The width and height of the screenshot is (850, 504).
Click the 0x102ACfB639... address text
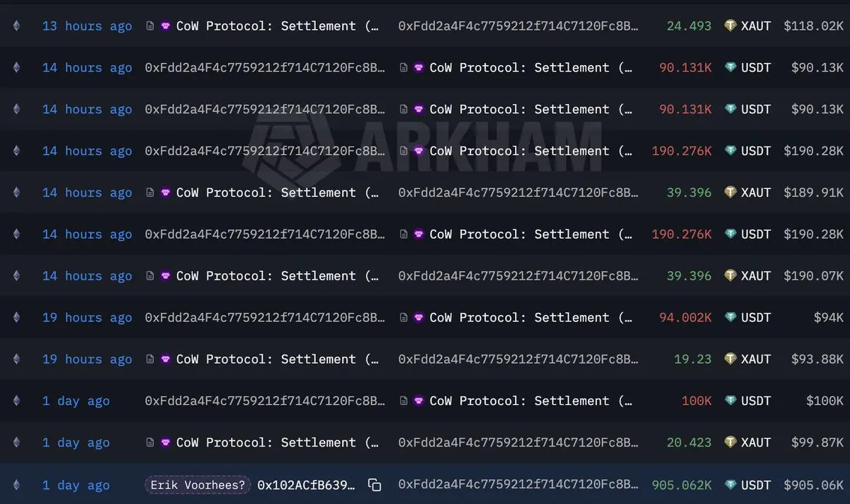[307, 485]
